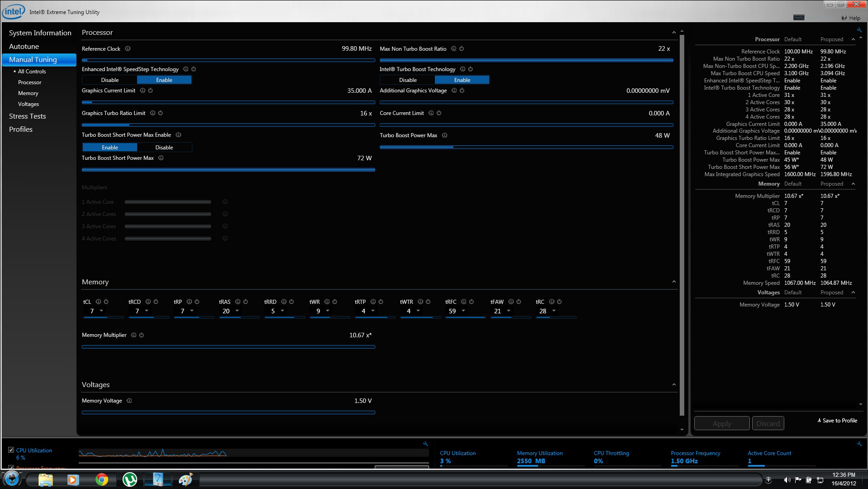Click the reset icon for Core Current Limit

[439, 113]
